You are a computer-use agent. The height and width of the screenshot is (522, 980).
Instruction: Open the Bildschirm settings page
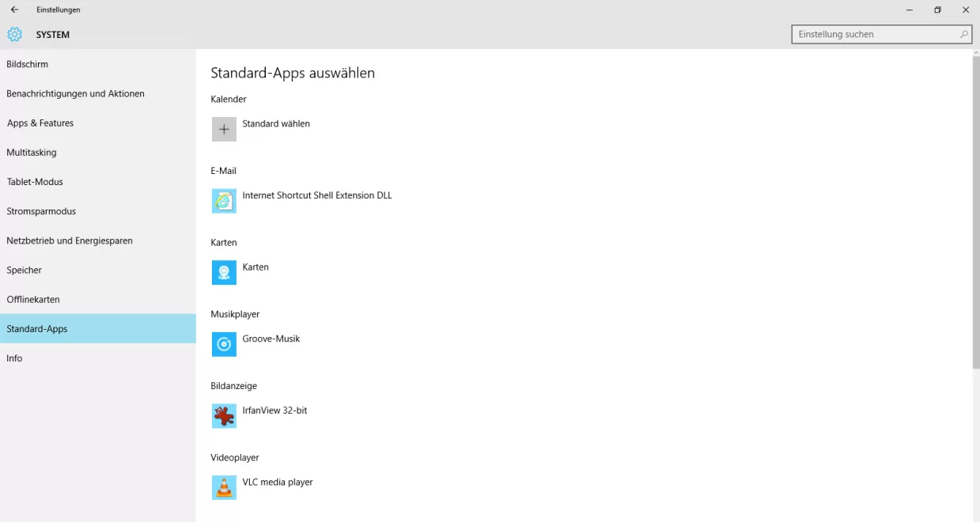pyautogui.click(x=28, y=64)
